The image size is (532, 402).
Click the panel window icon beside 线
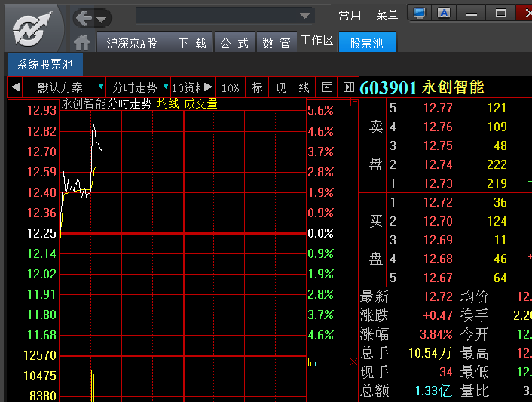click(326, 87)
